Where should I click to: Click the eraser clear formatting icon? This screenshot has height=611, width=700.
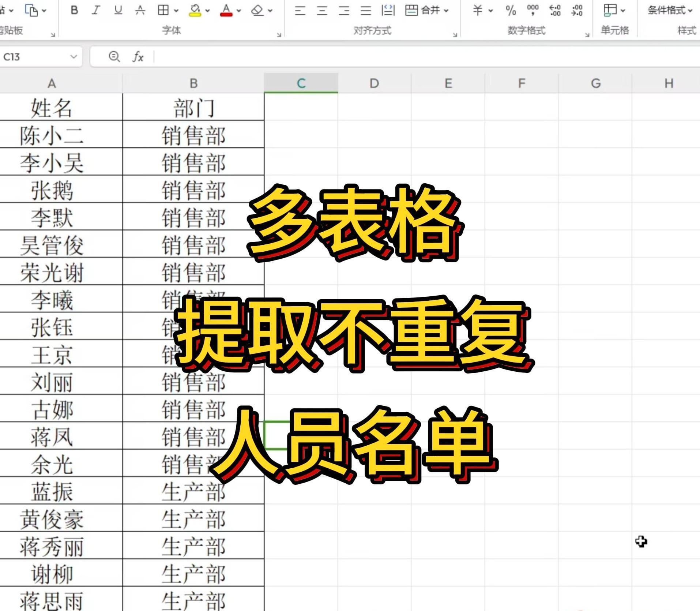(257, 10)
